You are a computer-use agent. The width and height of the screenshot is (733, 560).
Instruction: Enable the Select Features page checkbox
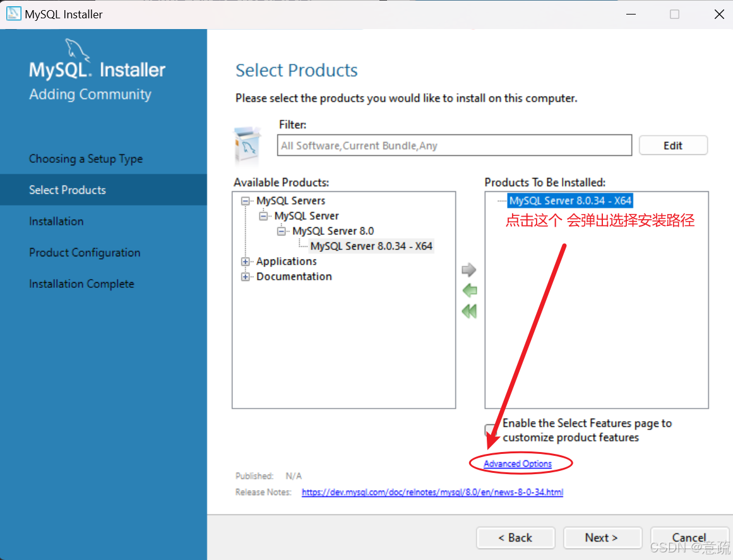490,430
